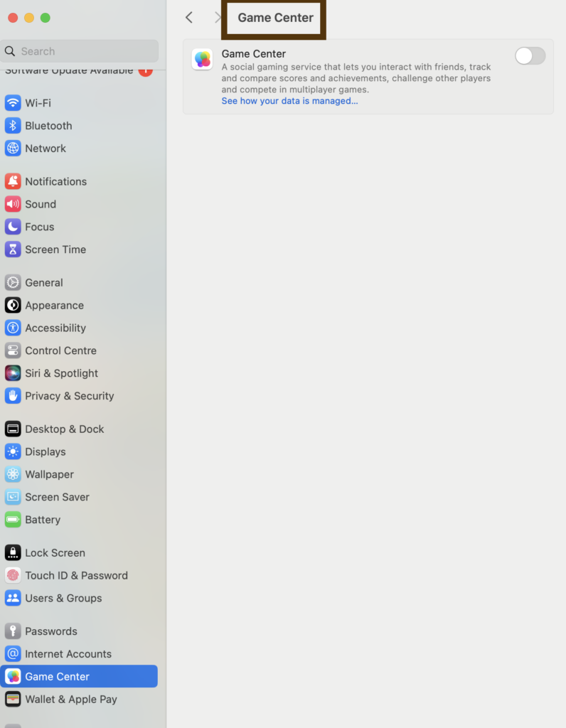Open the Accessibility label
Viewport: 566px width, 728px height.
55,328
